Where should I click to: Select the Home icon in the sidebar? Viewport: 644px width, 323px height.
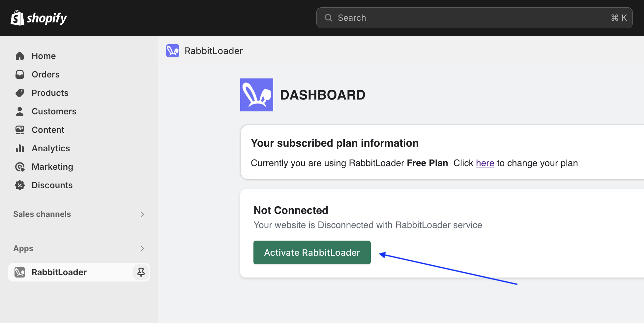pos(20,56)
